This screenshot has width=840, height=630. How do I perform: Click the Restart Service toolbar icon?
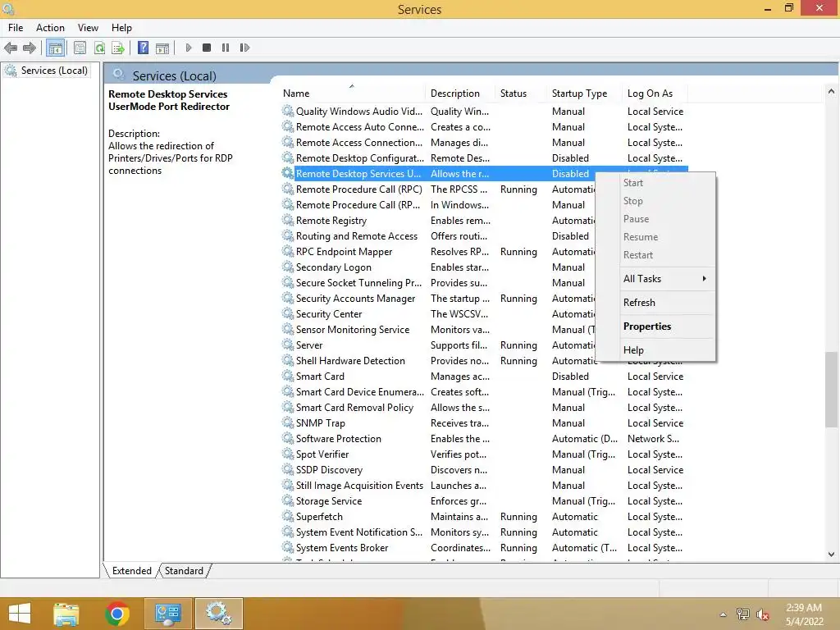244,48
